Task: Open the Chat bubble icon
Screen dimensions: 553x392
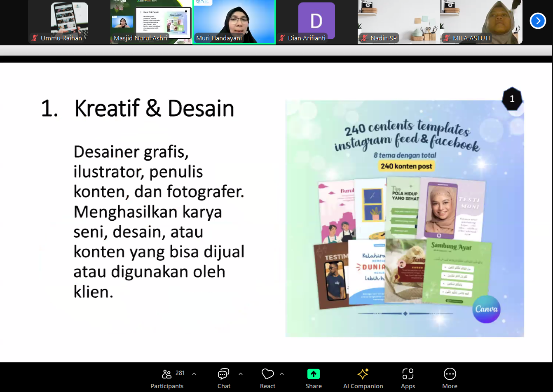Action: coord(223,374)
